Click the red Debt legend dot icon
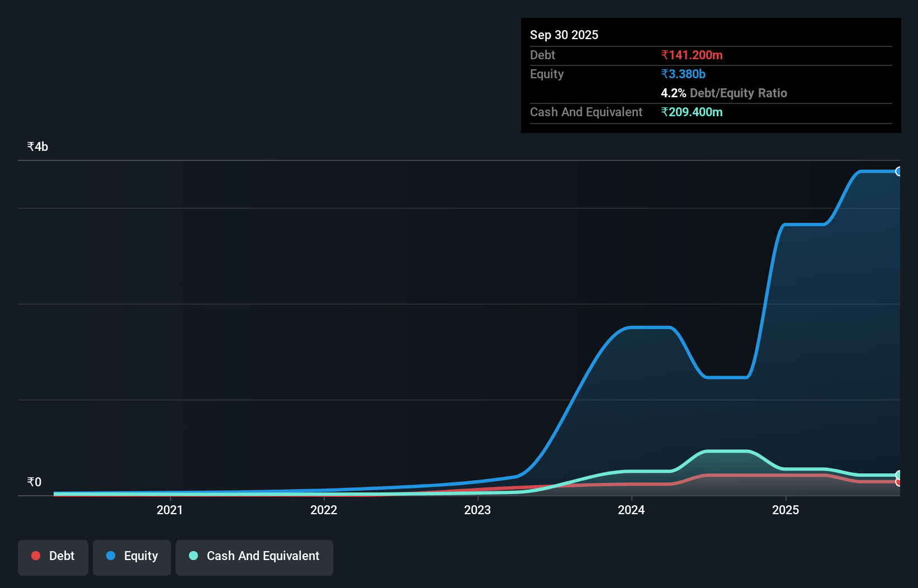918x588 pixels. [35, 556]
